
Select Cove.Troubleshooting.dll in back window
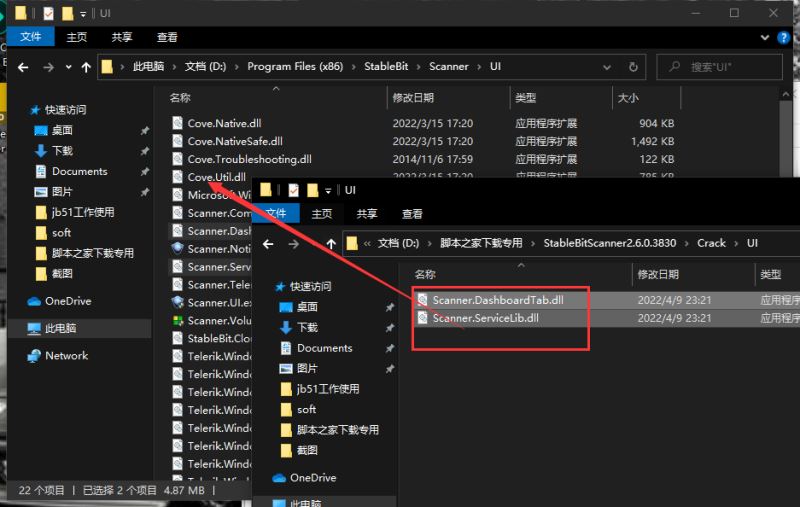point(249,159)
